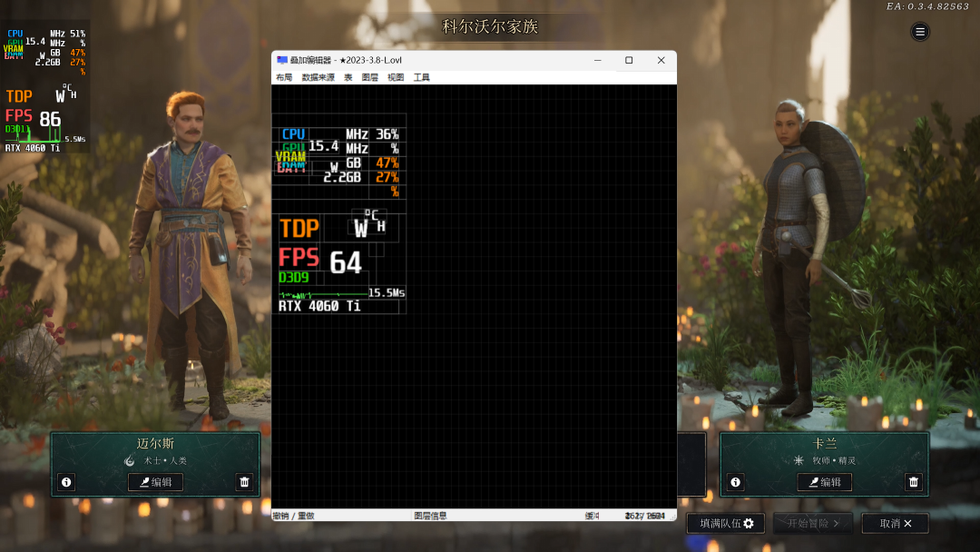Click the 取消 button
980x552 pixels.
click(895, 523)
